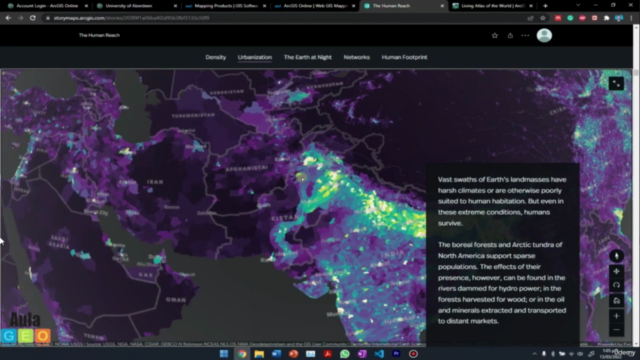Share the Human Reach story
The width and height of the screenshot is (640, 360).
pos(510,36)
